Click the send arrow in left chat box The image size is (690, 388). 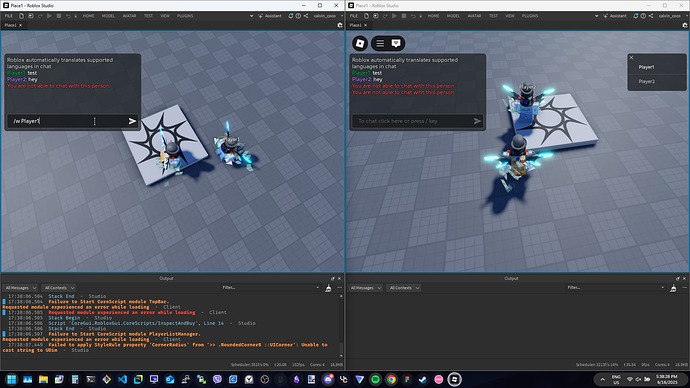point(132,121)
